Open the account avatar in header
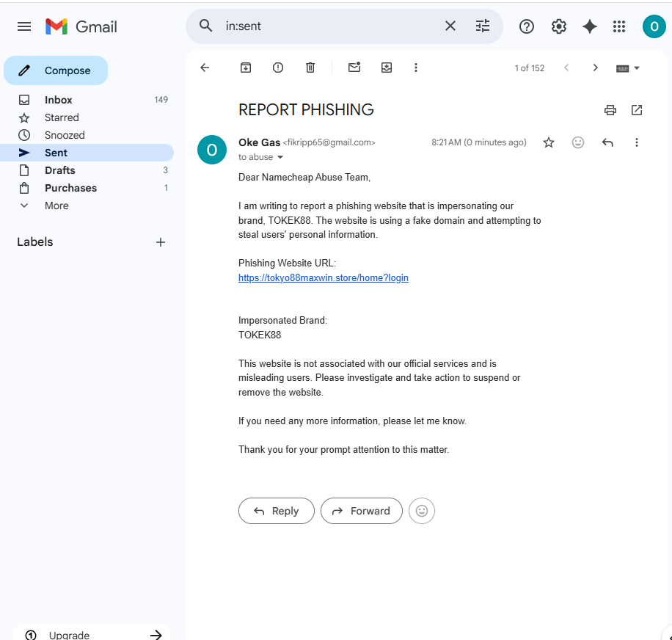672x640 pixels. click(654, 26)
